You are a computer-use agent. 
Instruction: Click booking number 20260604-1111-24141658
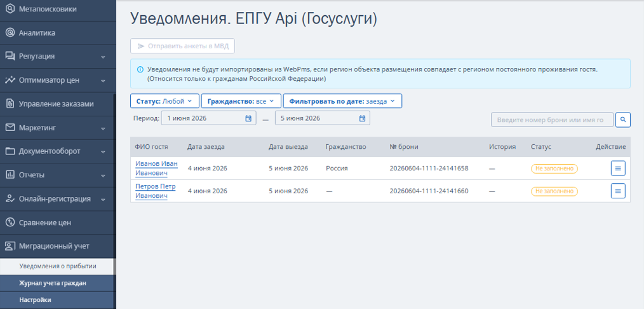click(x=429, y=168)
